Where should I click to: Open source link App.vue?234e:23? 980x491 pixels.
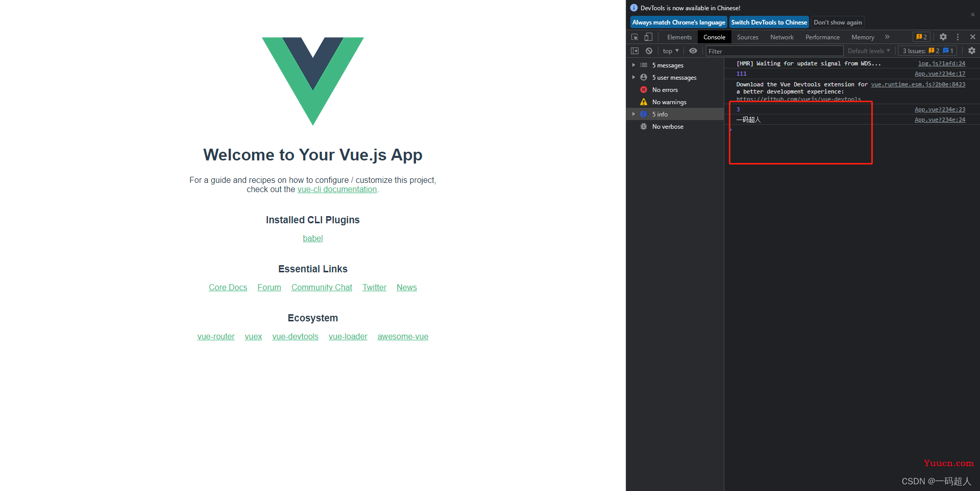pos(940,109)
